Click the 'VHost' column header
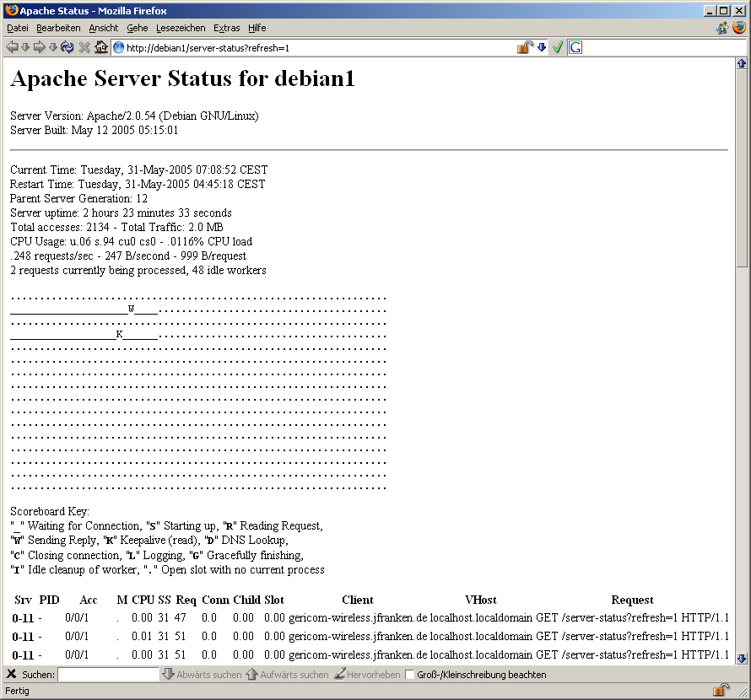 (481, 600)
